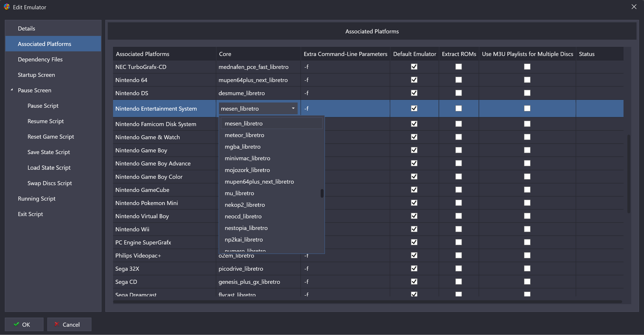Viewport: 644px width, 335px height.
Task: Click the genesis_plus_gx_libretro core cell
Action: (x=258, y=282)
